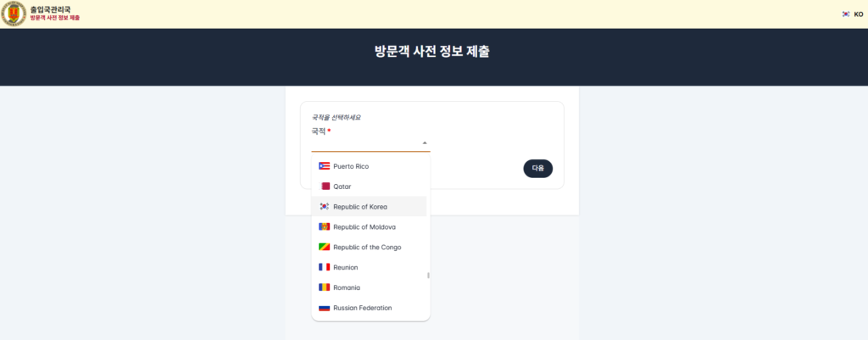Screen dimensions: 868x340
Task: Select Qatar from the list
Action: coord(369,187)
